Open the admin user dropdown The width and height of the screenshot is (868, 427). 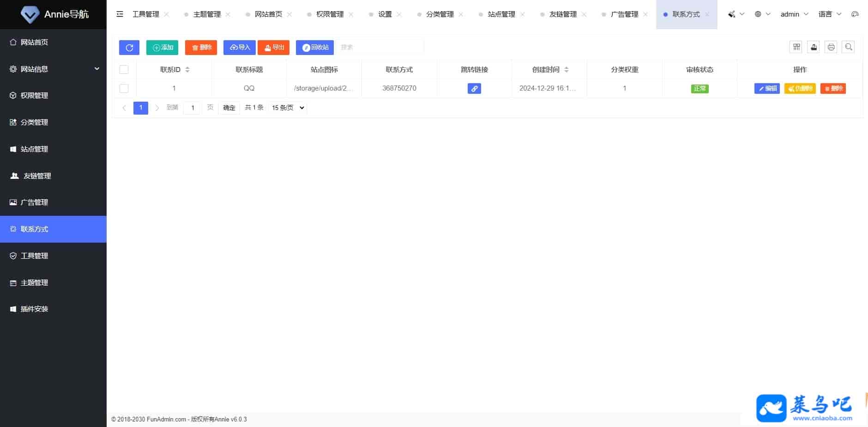(794, 14)
